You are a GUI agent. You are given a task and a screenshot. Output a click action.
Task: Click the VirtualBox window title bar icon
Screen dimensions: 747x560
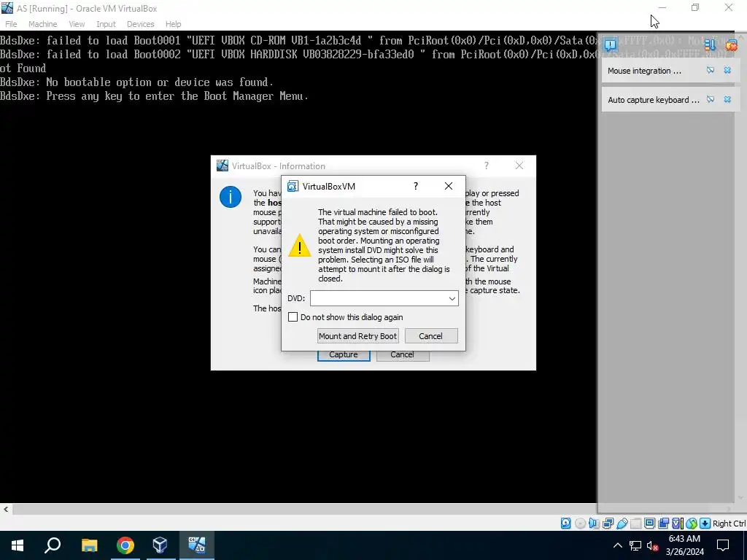[7, 8]
